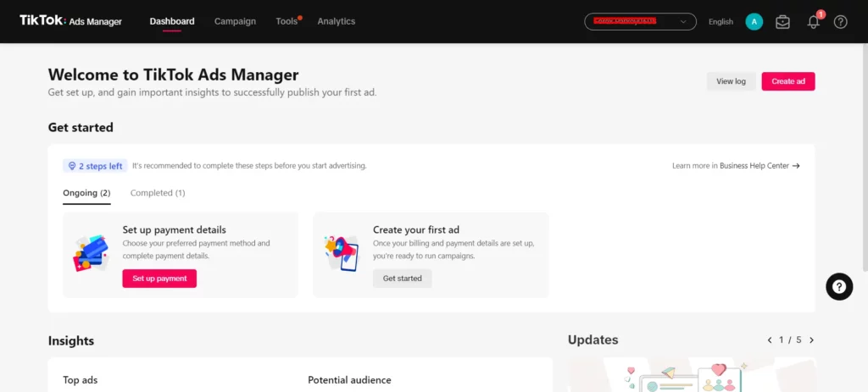Go to previous update with left chevron

770,340
